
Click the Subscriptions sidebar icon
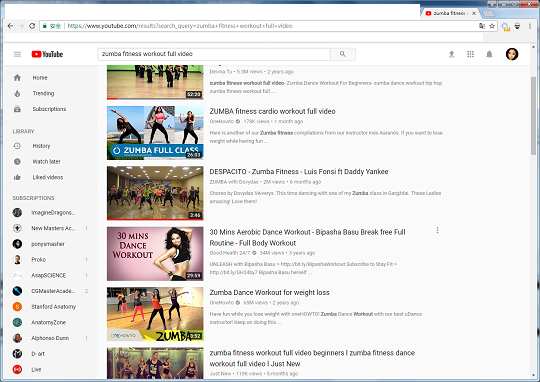(x=17, y=109)
